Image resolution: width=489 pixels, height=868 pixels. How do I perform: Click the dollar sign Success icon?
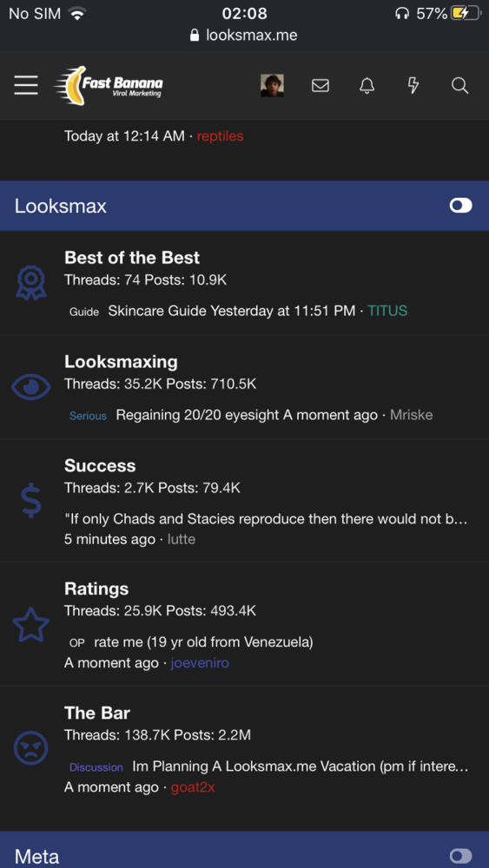(31, 500)
